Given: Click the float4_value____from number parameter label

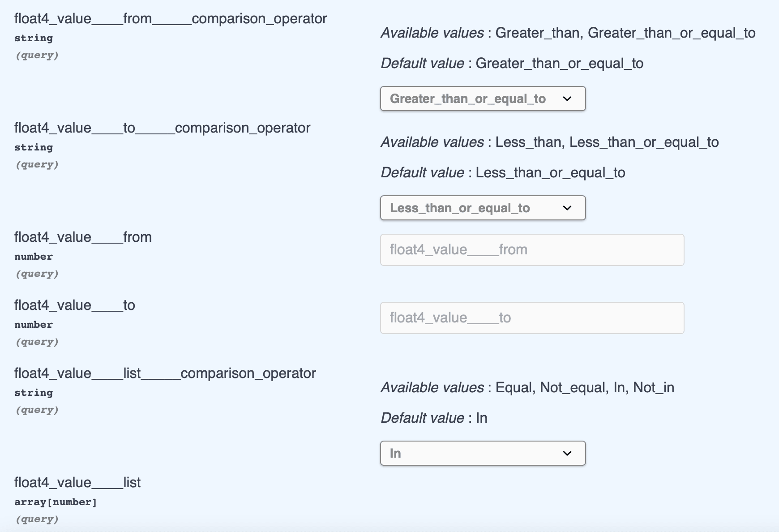Looking at the screenshot, I should click(83, 237).
